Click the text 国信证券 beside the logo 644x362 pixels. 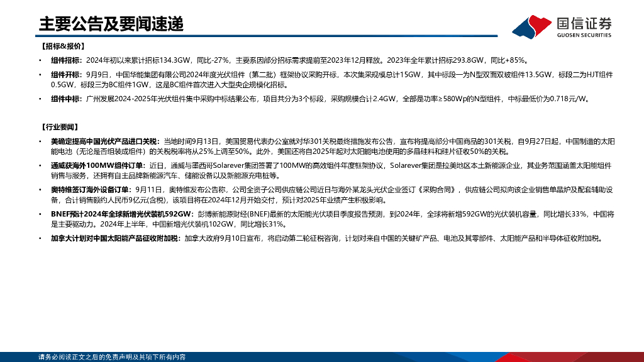tap(584, 23)
